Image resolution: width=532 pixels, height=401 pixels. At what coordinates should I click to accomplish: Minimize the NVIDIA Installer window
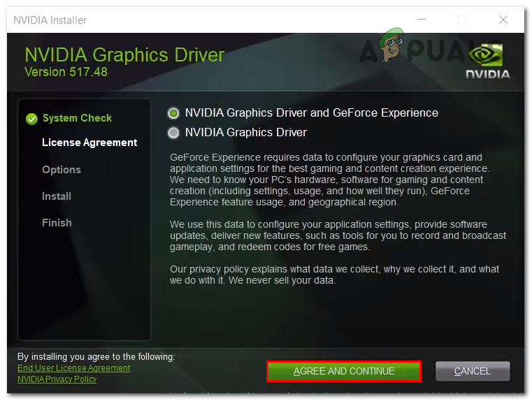click(x=422, y=20)
